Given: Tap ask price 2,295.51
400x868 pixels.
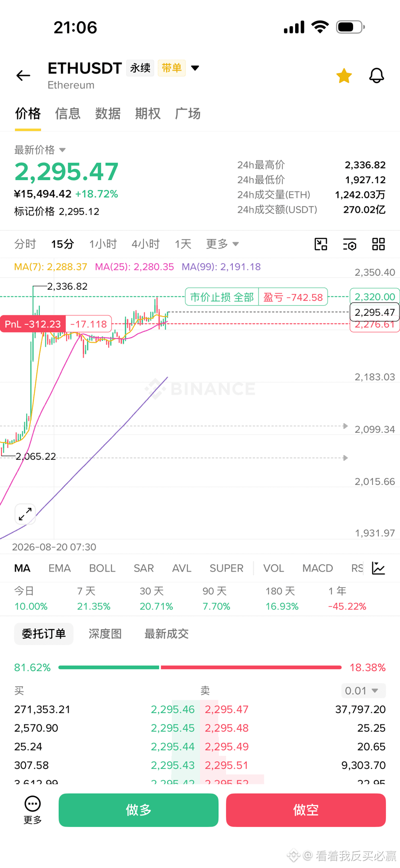Looking at the screenshot, I should click(x=227, y=765).
